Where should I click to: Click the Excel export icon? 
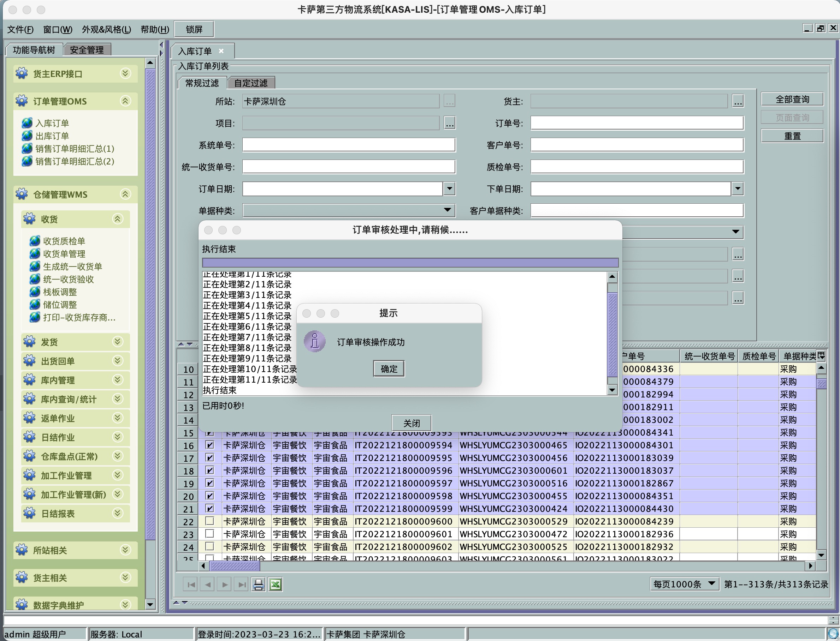click(x=275, y=585)
